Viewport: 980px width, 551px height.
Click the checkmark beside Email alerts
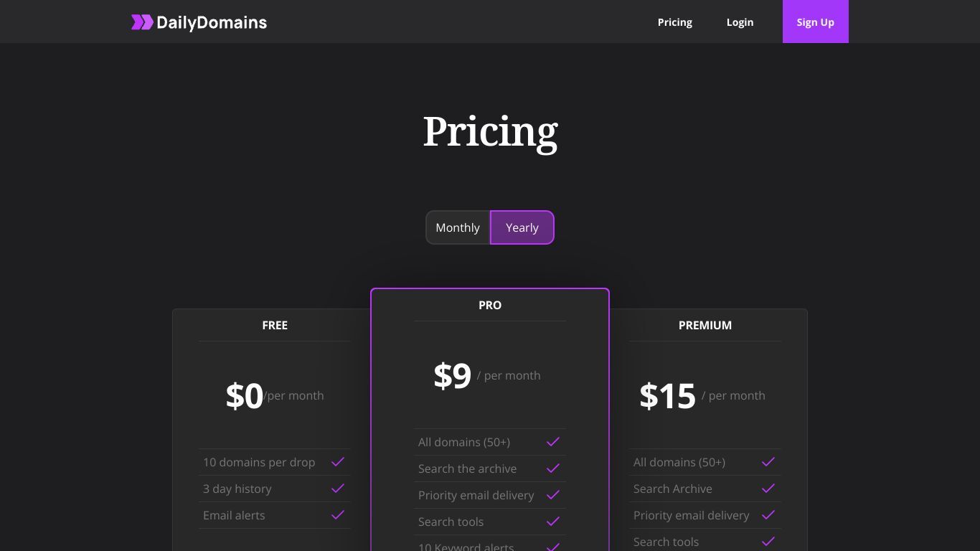(x=338, y=515)
